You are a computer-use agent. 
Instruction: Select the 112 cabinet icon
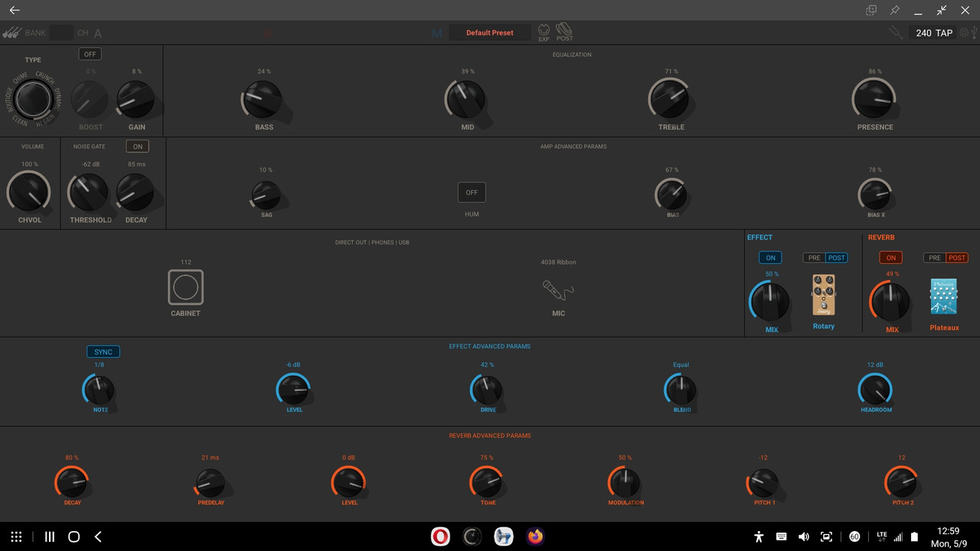pyautogui.click(x=185, y=287)
